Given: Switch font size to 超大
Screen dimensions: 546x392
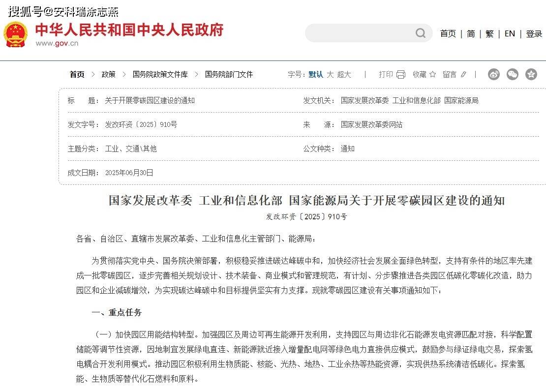Looking at the screenshot, I should coord(344,74).
